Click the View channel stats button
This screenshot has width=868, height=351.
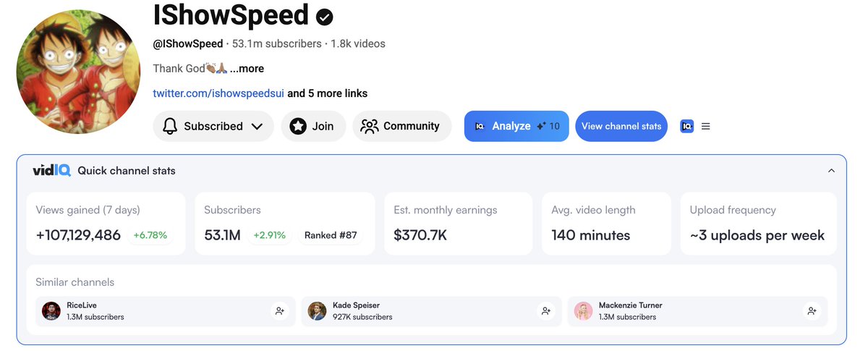621,126
